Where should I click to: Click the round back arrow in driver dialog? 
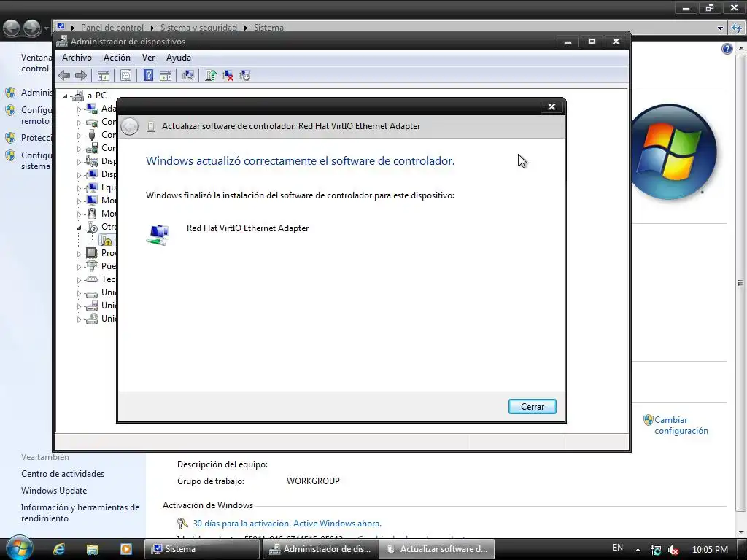coord(130,127)
